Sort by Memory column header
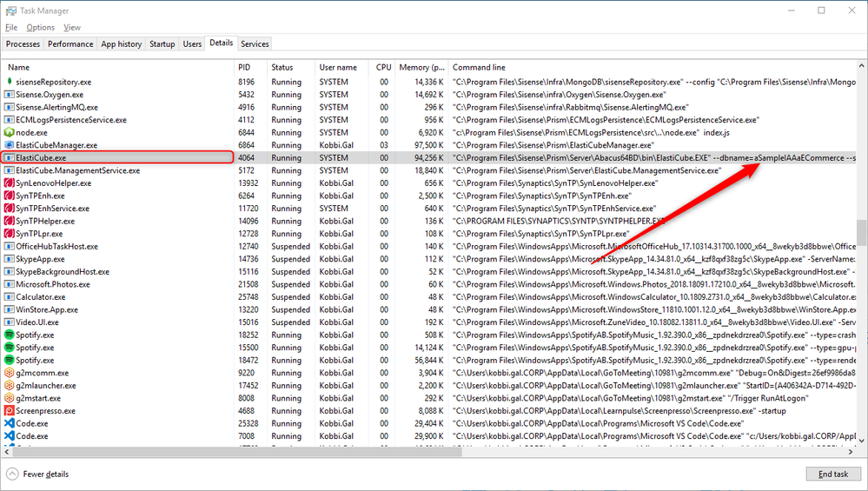 pyautogui.click(x=421, y=67)
